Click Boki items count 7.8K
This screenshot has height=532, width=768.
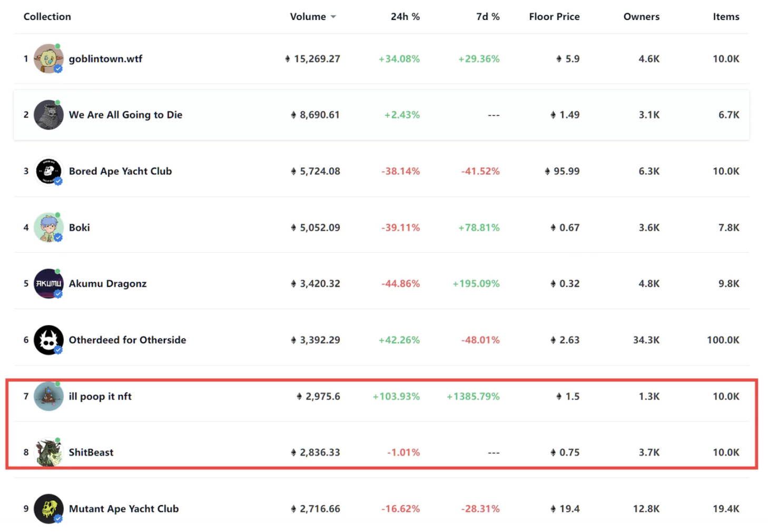[x=729, y=228]
